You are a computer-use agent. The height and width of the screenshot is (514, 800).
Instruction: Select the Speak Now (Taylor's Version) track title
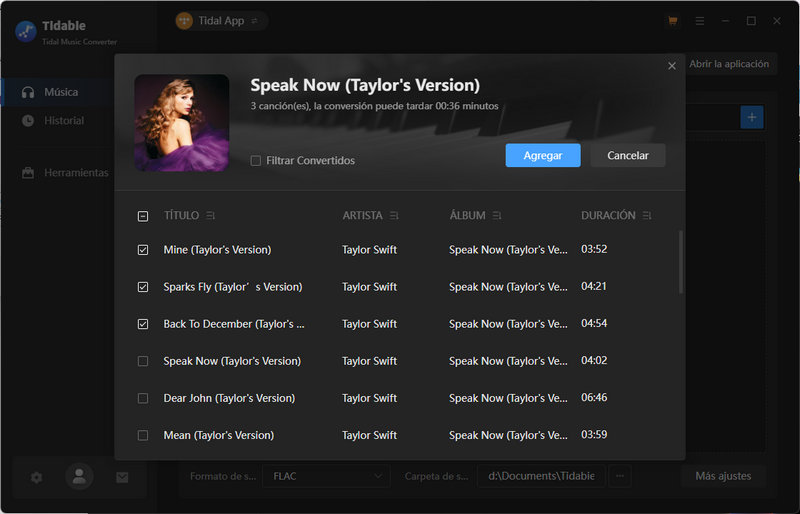[232, 361]
